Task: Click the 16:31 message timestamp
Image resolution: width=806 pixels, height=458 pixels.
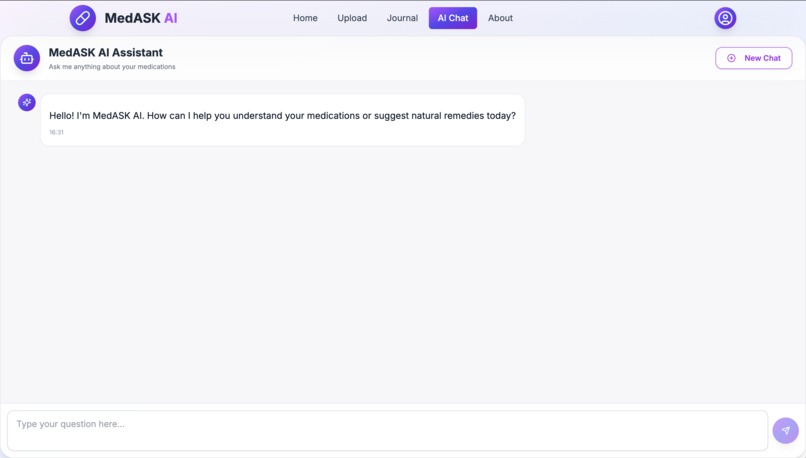Action: (57, 132)
